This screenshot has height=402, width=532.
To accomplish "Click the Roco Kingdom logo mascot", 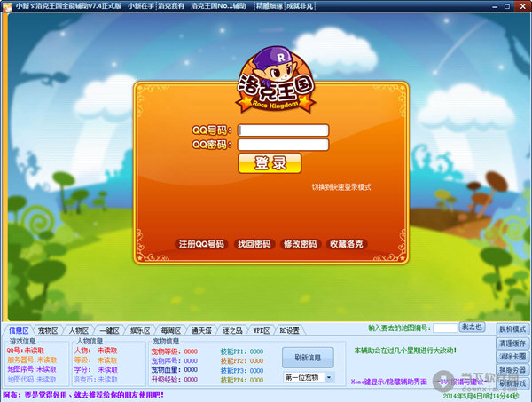I will pyautogui.click(x=276, y=80).
